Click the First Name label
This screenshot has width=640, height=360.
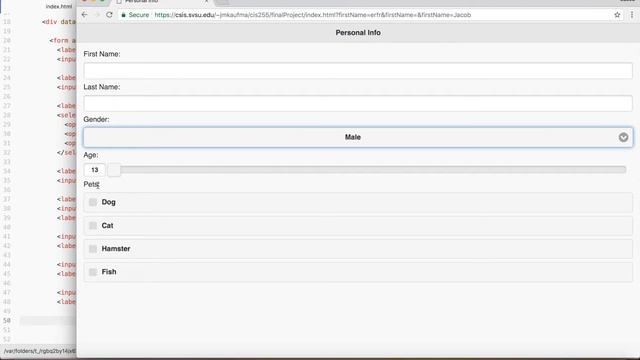coord(102,54)
